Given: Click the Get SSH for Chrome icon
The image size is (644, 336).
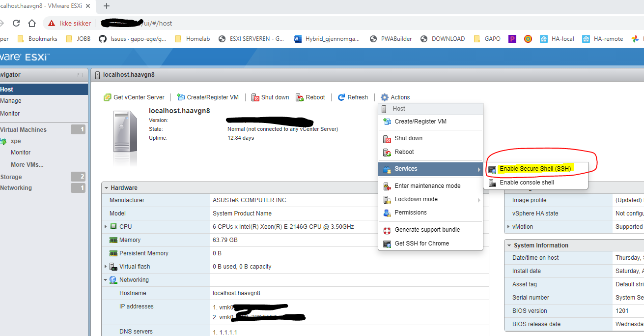Looking at the screenshot, I should click(387, 243).
